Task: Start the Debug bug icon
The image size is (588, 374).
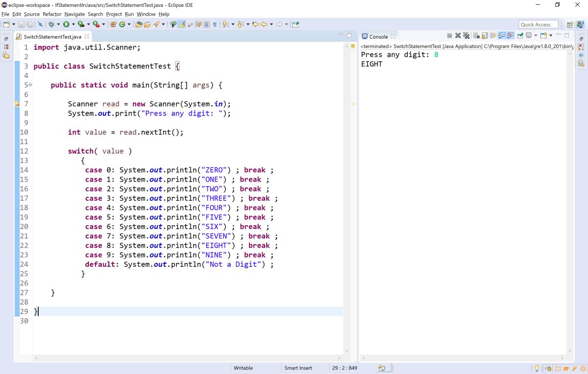Action: coord(51,24)
